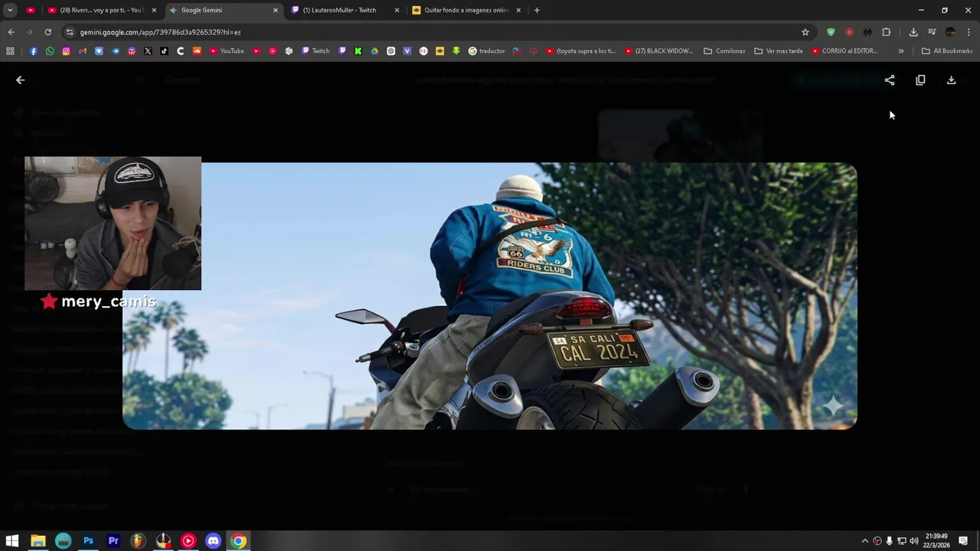The height and width of the screenshot is (551, 980).
Task: Open the toyota supra bookmark
Action: tap(580, 51)
